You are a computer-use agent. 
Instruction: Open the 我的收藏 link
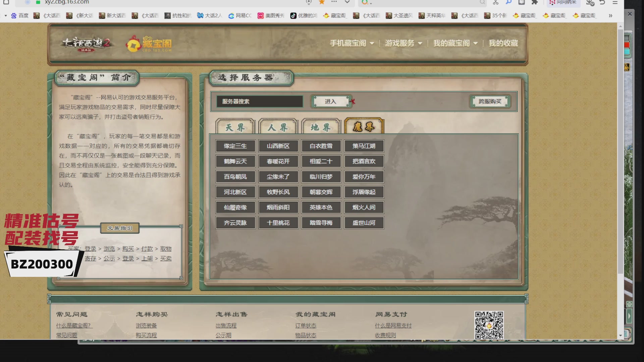coord(503,43)
